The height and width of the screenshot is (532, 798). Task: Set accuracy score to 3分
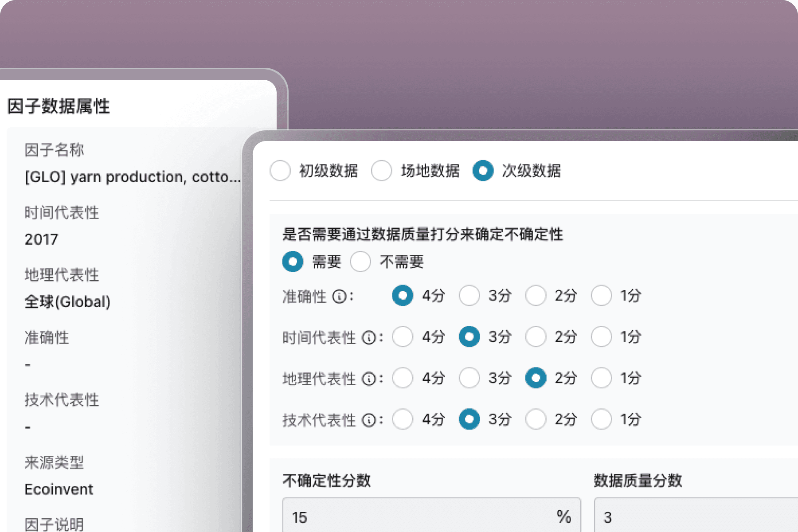[x=469, y=296]
